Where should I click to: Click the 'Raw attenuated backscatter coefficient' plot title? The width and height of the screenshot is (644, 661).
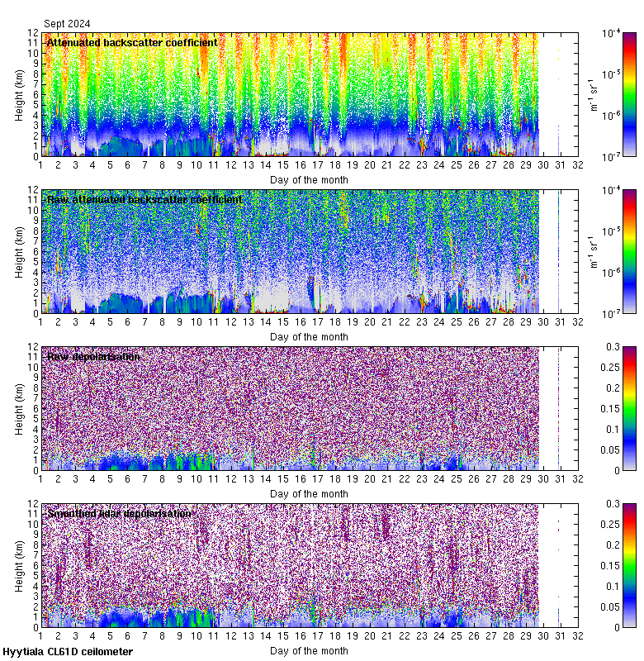(144, 199)
